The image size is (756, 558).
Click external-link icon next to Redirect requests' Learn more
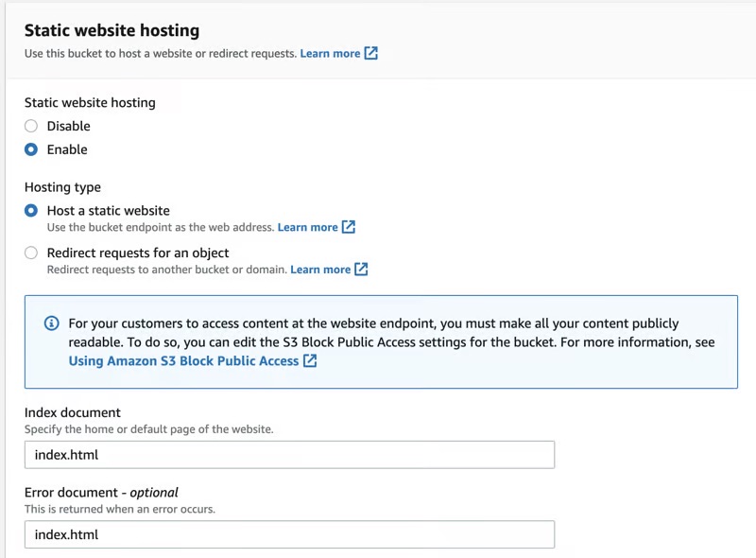pos(359,269)
